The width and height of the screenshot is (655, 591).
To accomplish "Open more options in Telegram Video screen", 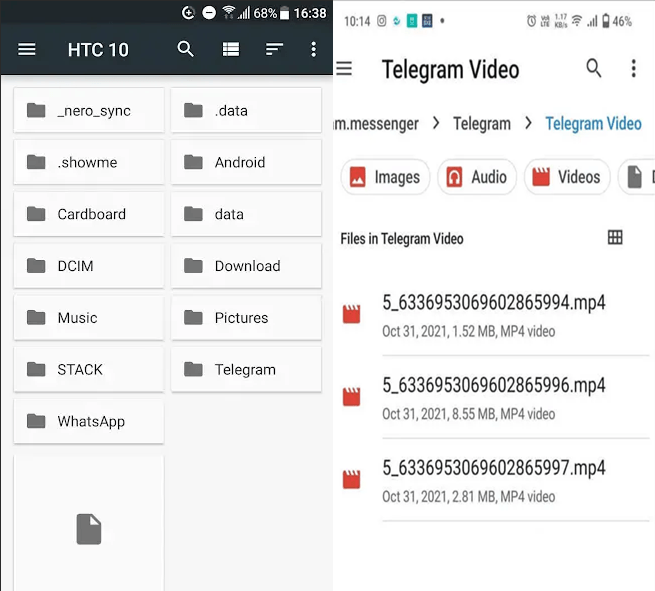I will coord(634,68).
